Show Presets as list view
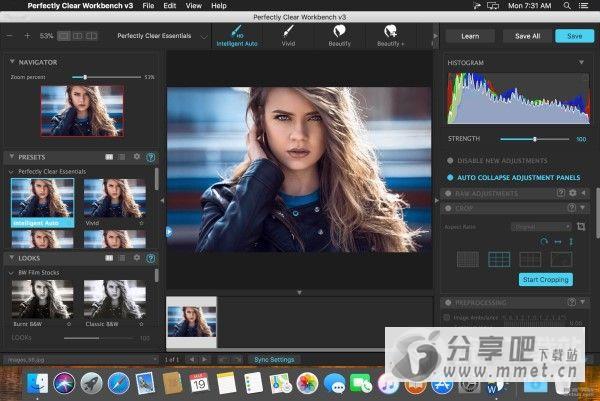The image size is (600, 401). click(122, 157)
